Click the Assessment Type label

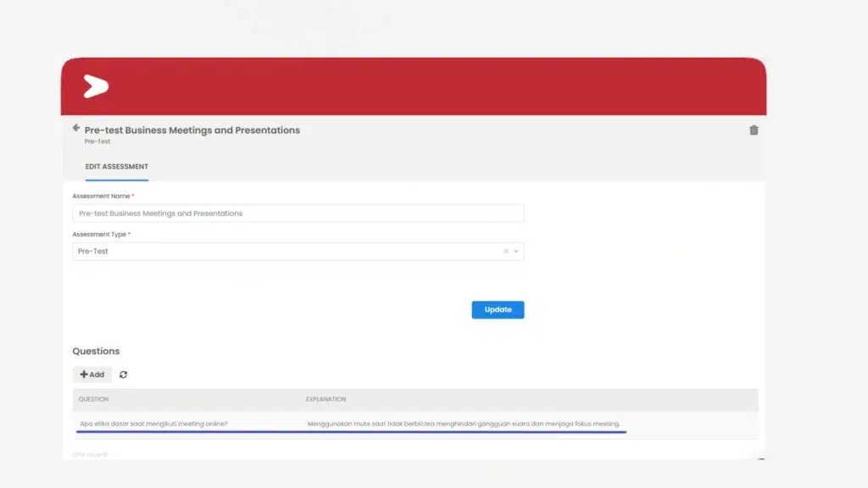[99, 234]
